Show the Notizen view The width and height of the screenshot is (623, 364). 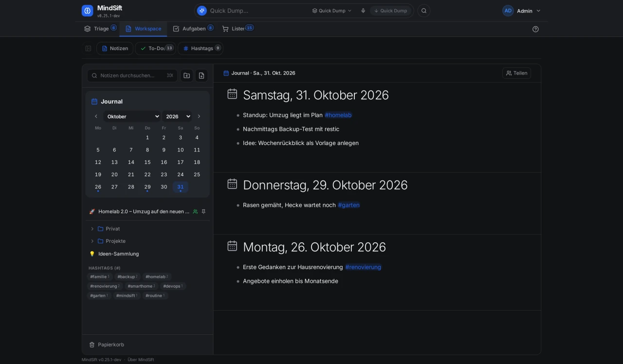point(115,48)
